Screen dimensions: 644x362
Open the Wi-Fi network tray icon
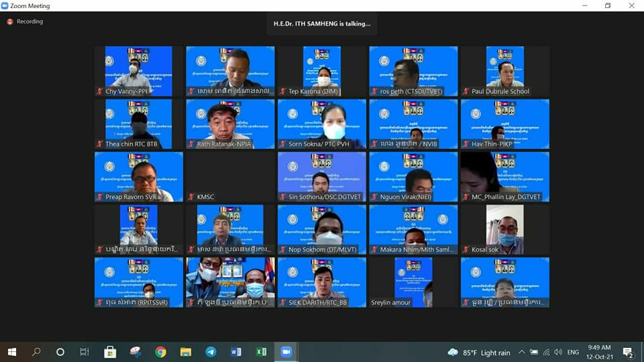546,353
